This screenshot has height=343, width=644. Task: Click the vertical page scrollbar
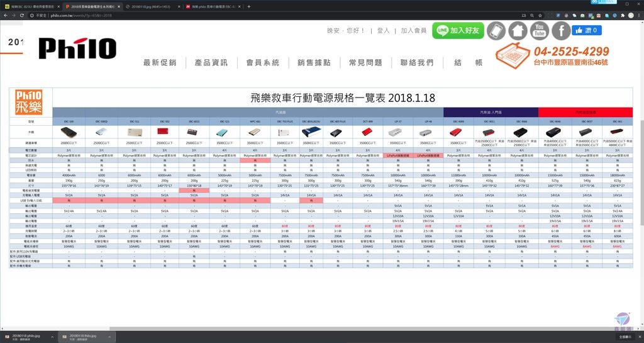tap(641, 172)
